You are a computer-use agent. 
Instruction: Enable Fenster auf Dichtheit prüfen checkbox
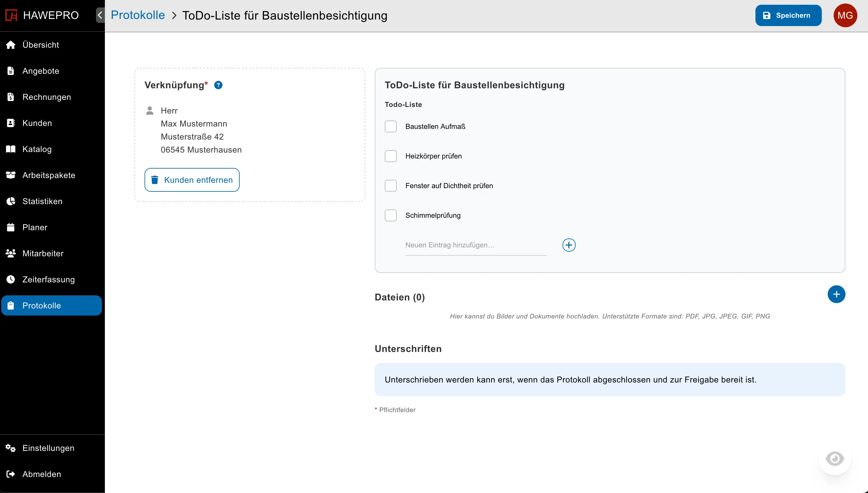click(x=391, y=185)
